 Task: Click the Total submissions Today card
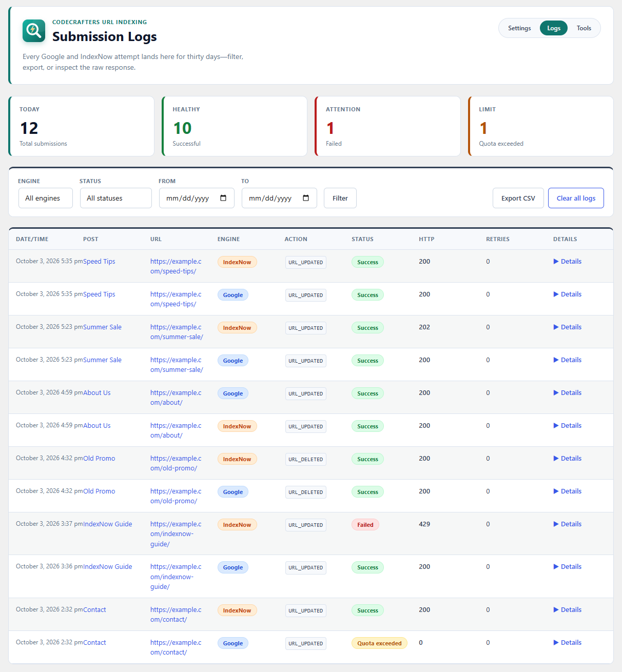81,126
